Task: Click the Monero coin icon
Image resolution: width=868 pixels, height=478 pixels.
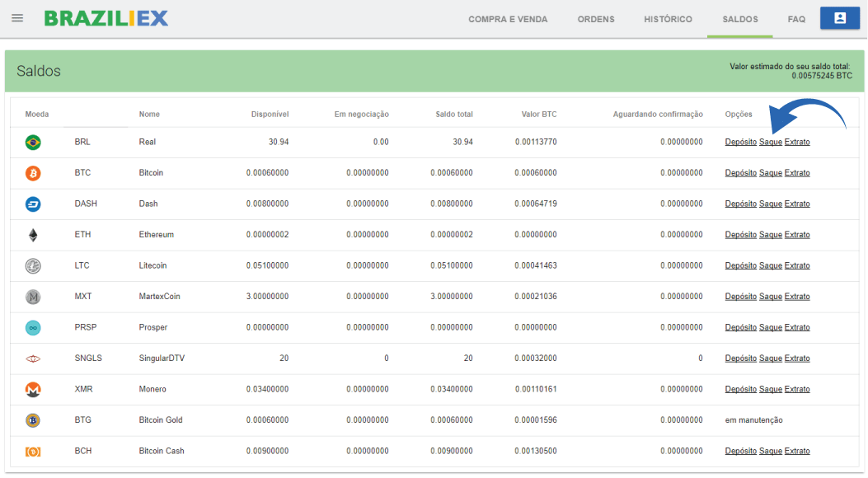Action: [x=33, y=390]
